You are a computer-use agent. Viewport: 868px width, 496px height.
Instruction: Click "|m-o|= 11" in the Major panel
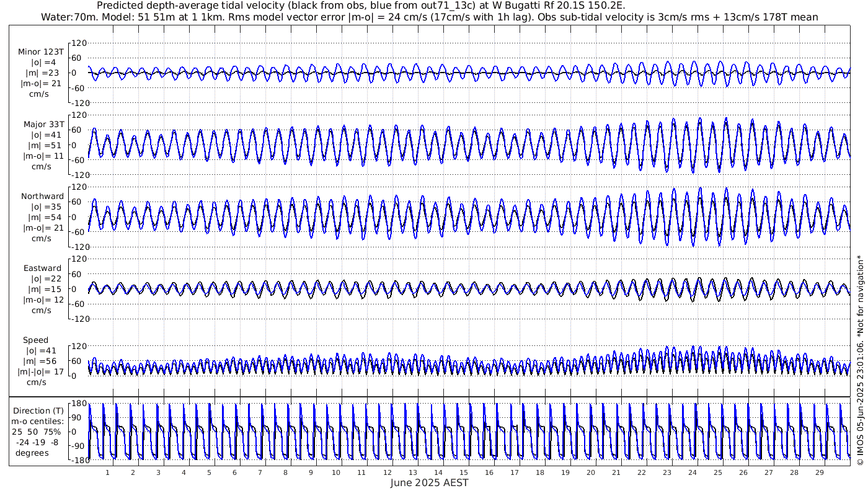click(42, 156)
